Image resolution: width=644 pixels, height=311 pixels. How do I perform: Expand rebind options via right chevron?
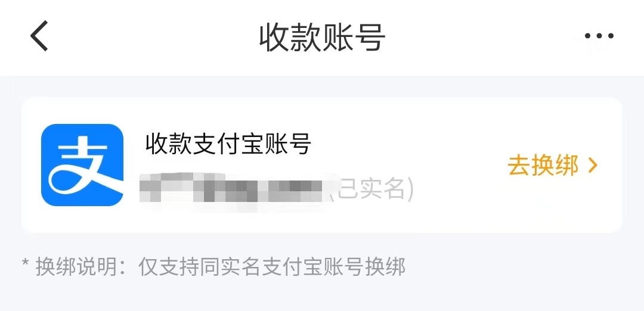592,166
